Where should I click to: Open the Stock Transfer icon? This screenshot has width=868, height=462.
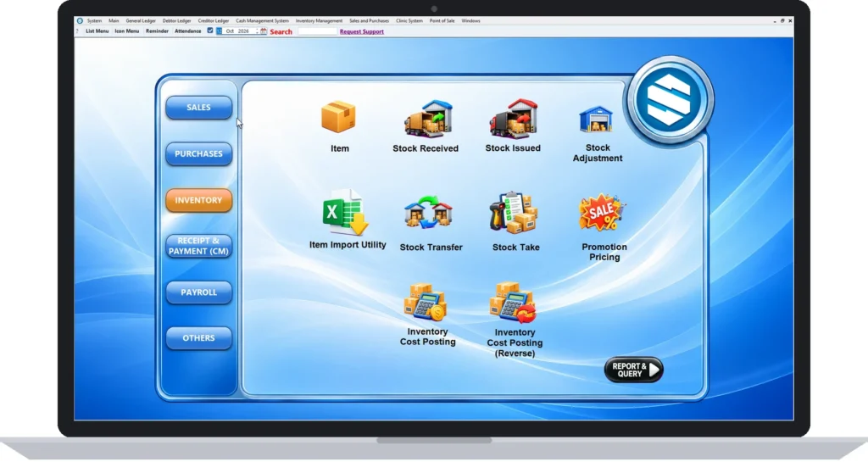point(428,212)
